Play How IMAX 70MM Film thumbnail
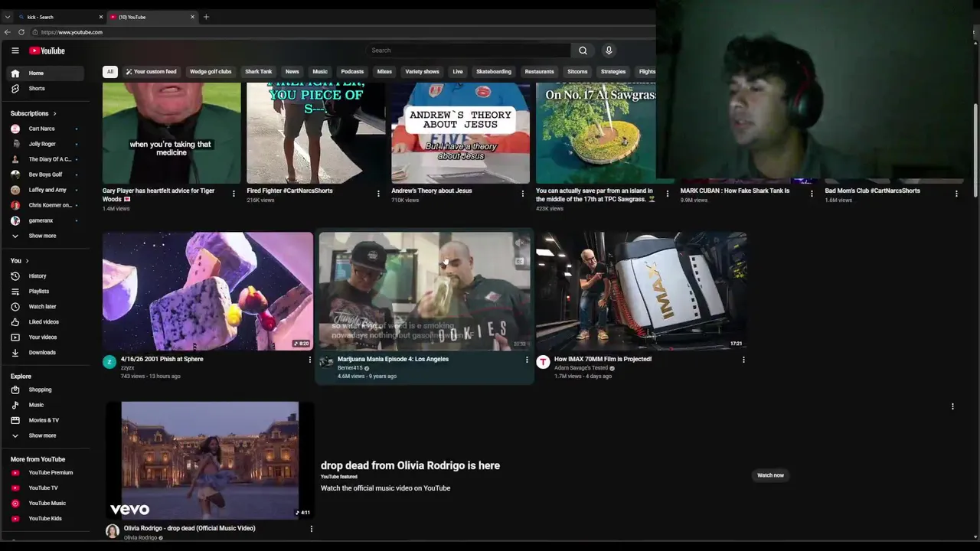 tap(641, 291)
